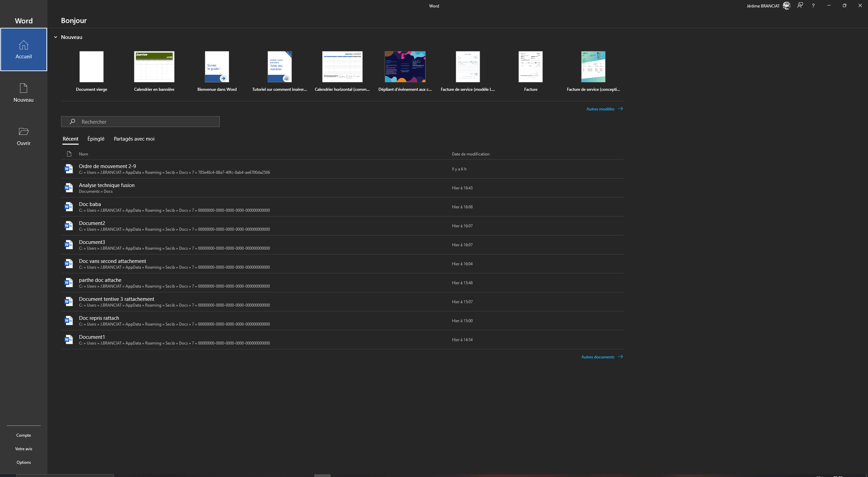
Task: Open the Accueil home icon in sidebar
Action: click(x=23, y=45)
